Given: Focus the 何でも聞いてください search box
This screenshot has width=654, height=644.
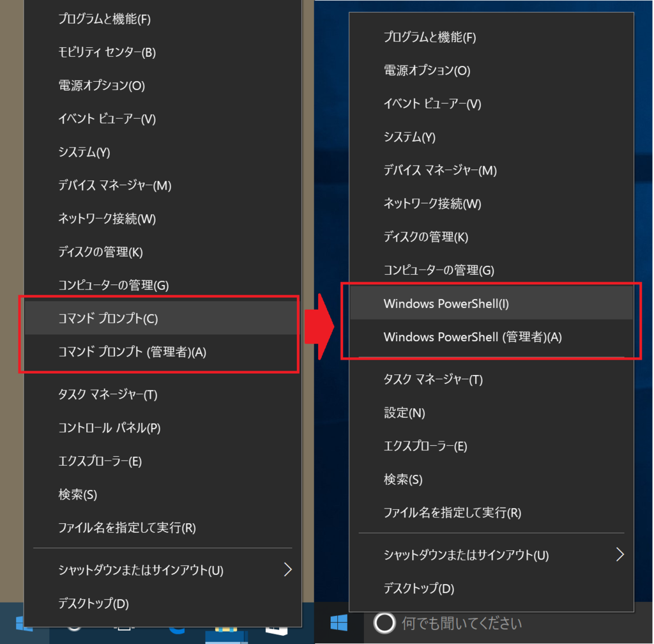Looking at the screenshot, I should [x=508, y=623].
